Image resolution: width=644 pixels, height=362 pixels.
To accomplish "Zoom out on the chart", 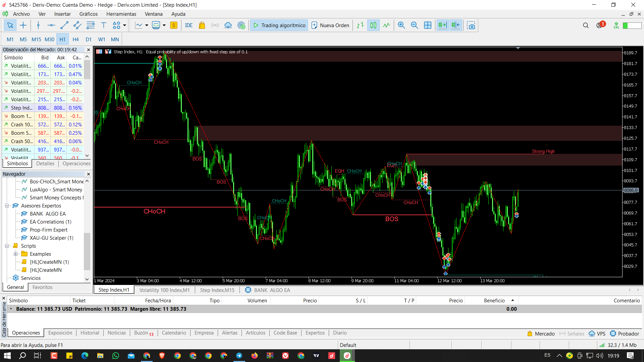I will point(415,25).
